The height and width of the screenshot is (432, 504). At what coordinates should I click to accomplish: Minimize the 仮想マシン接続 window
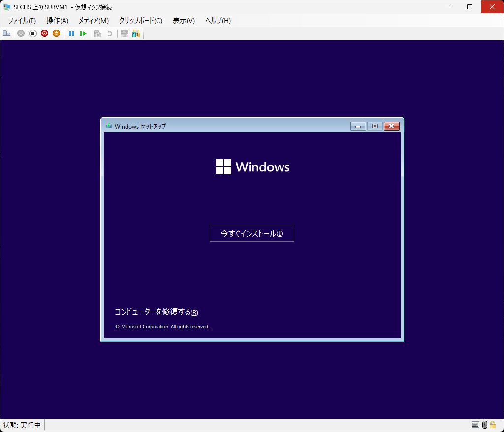click(x=447, y=7)
